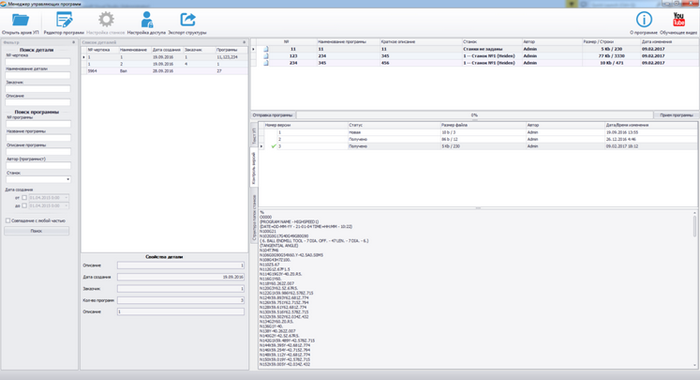This screenshot has height=380, width=700.
Task: Click the file icon of program 123
Action: [x=266, y=56]
